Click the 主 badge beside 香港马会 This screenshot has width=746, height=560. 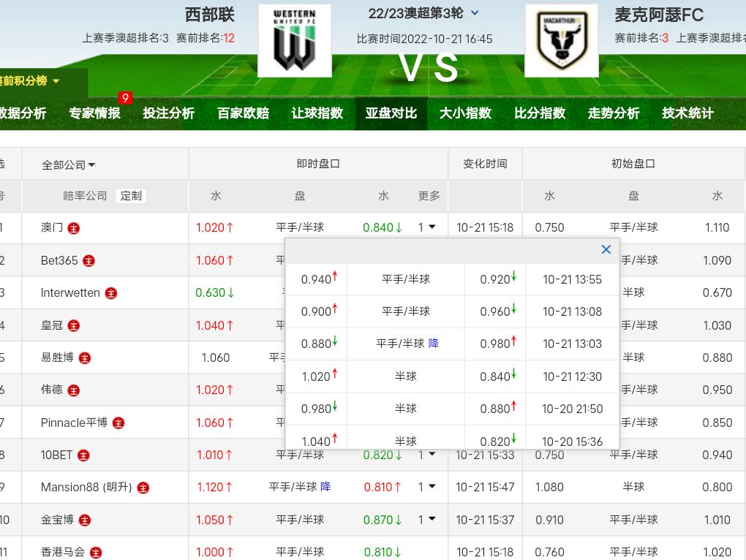click(x=96, y=553)
